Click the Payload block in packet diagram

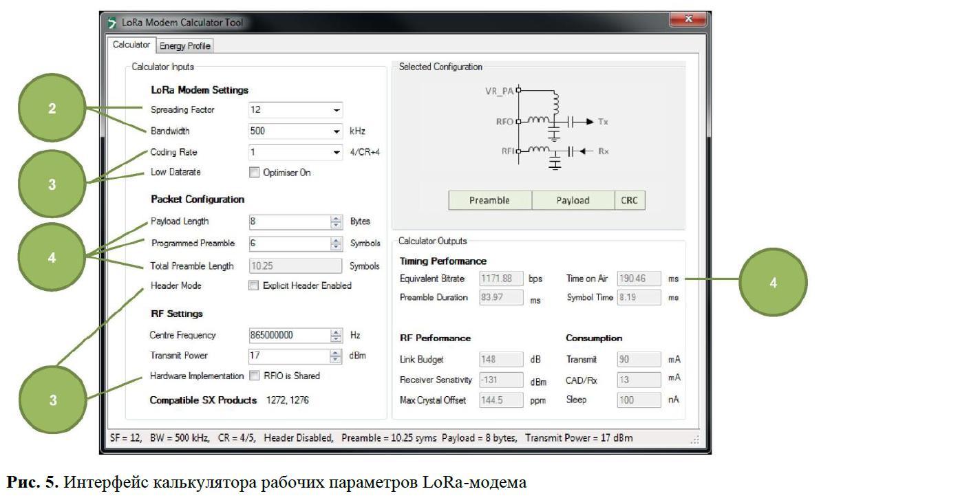[x=573, y=200]
